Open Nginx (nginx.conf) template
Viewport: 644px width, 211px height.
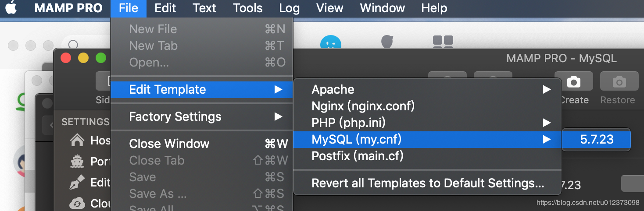coord(427,106)
